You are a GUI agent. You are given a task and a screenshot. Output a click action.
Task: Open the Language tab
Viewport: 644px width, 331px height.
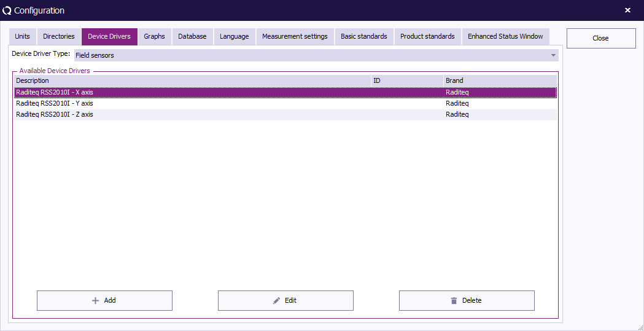click(235, 37)
